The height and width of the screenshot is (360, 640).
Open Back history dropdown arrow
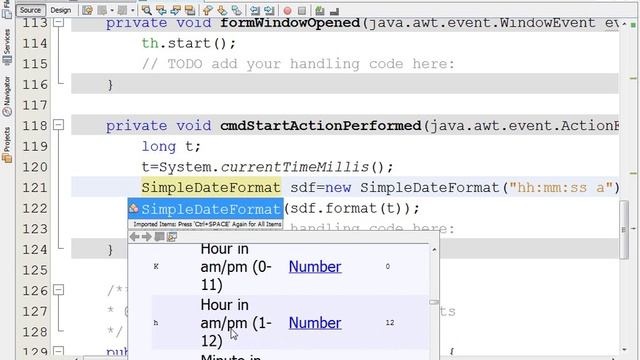[112, 10]
